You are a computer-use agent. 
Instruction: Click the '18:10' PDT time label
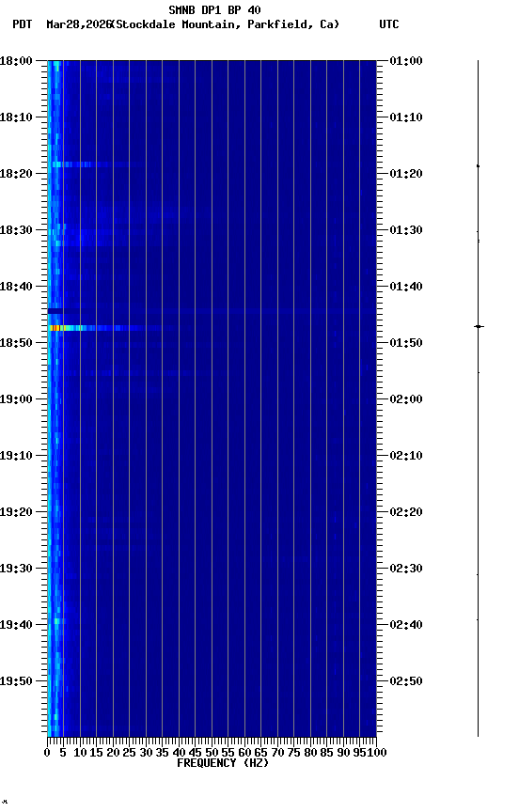(16, 117)
